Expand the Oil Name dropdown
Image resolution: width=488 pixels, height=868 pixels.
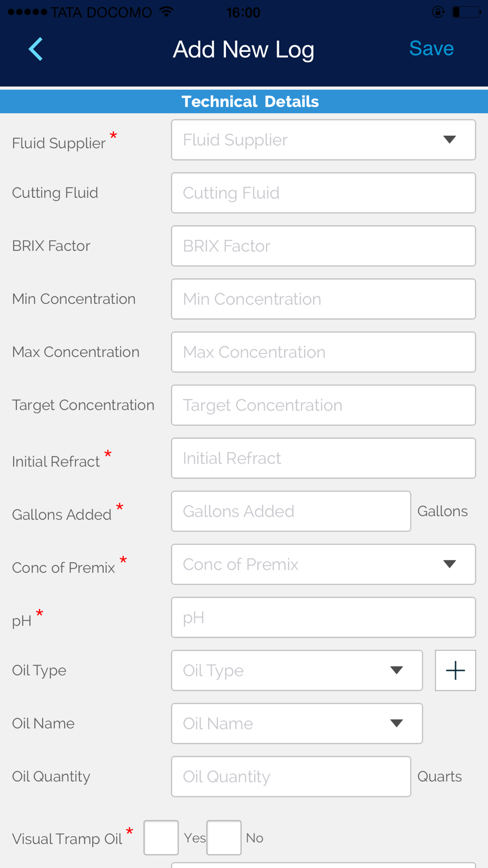point(297,723)
